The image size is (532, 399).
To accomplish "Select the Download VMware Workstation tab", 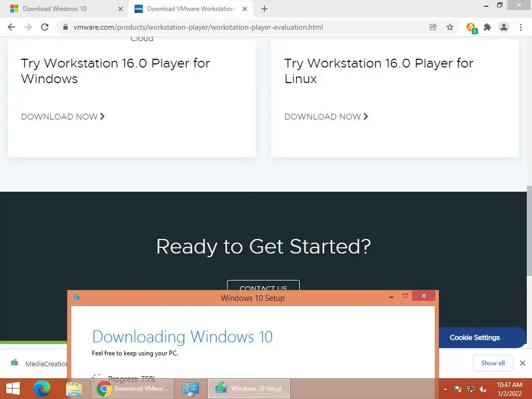I will 190,9.
